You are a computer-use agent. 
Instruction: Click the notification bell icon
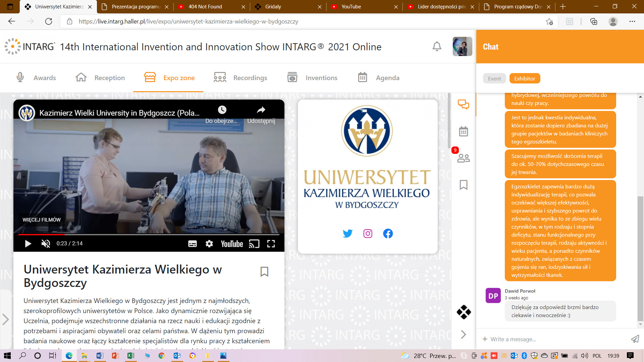(x=437, y=46)
